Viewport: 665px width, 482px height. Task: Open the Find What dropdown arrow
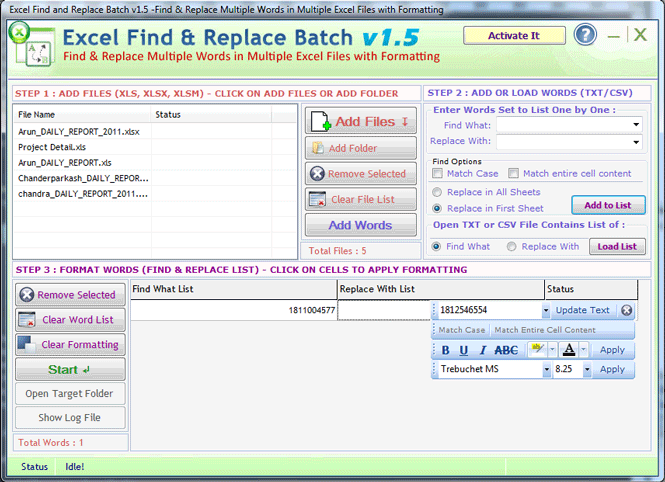(636, 125)
